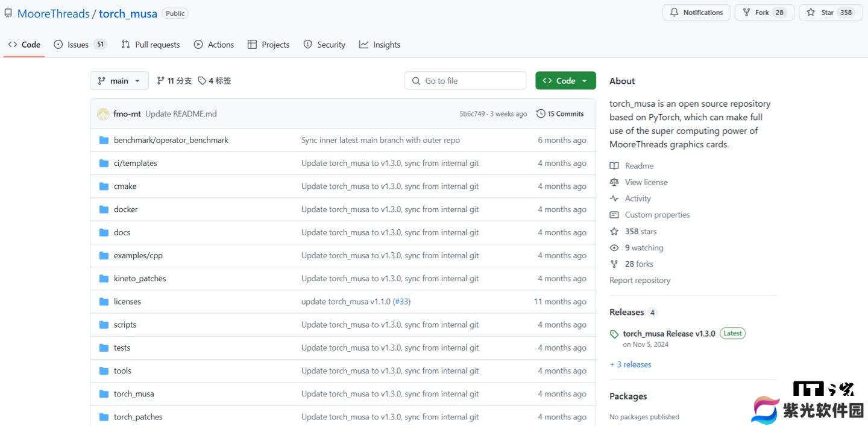This screenshot has width=868, height=426.
Task: Open the Security tab
Action: click(x=324, y=45)
